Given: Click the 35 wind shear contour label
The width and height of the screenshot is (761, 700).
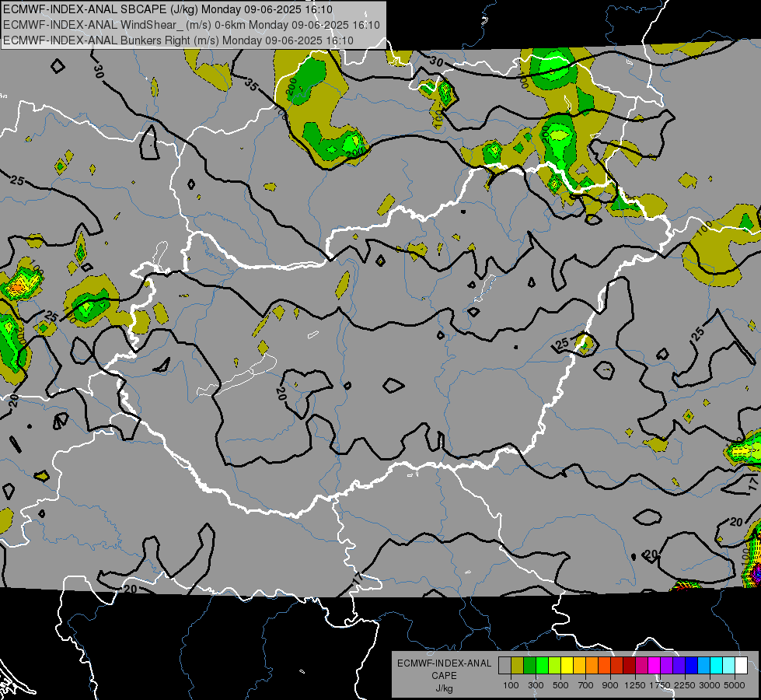Looking at the screenshot, I should 251,85.
